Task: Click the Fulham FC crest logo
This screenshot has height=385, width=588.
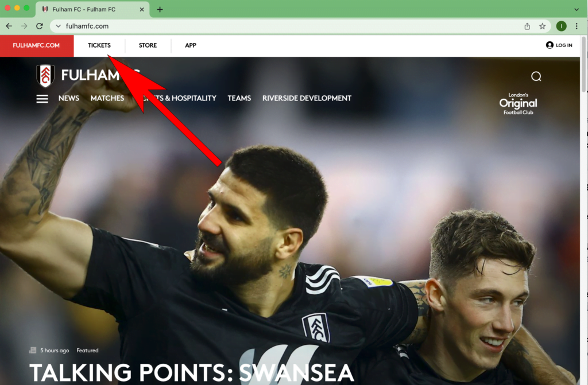Action: coord(45,76)
